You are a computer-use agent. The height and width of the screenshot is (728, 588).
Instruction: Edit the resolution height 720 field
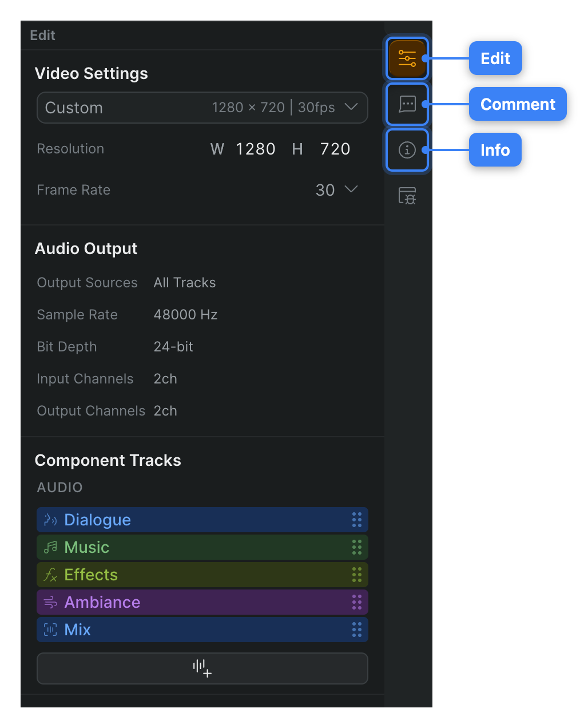click(x=335, y=149)
